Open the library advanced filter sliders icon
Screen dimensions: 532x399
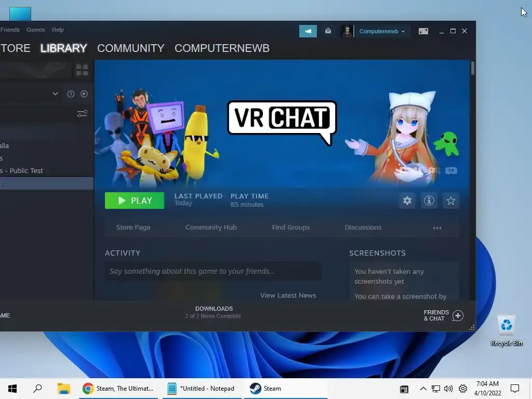click(82, 113)
